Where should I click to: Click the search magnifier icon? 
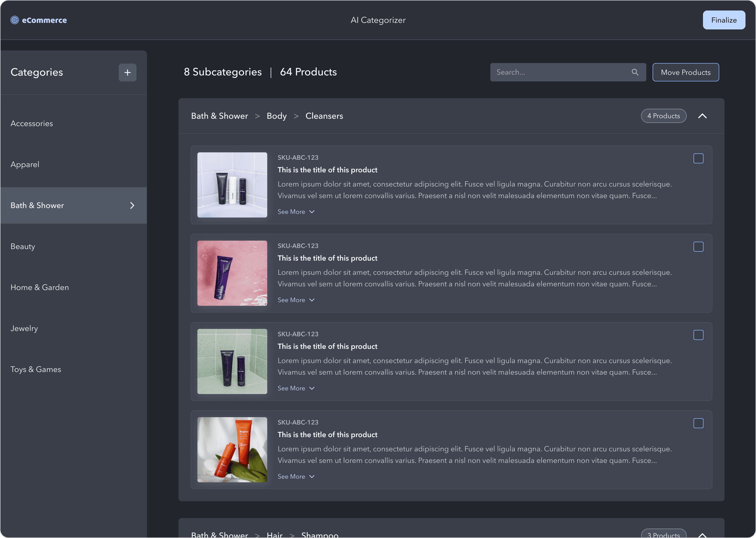634,72
